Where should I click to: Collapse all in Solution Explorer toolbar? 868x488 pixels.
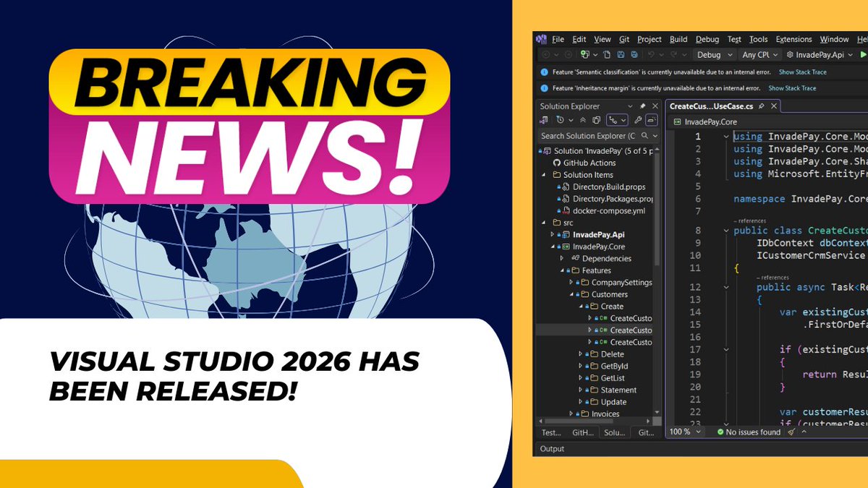[x=583, y=120]
